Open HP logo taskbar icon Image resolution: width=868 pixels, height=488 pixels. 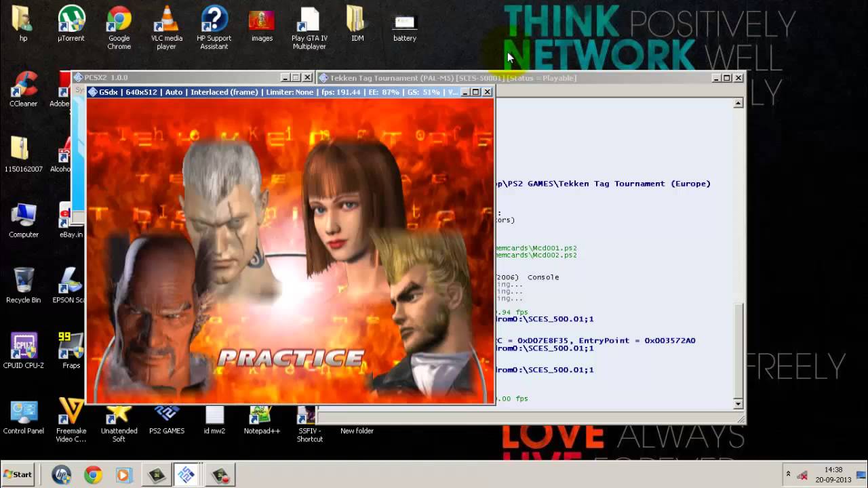(x=61, y=474)
